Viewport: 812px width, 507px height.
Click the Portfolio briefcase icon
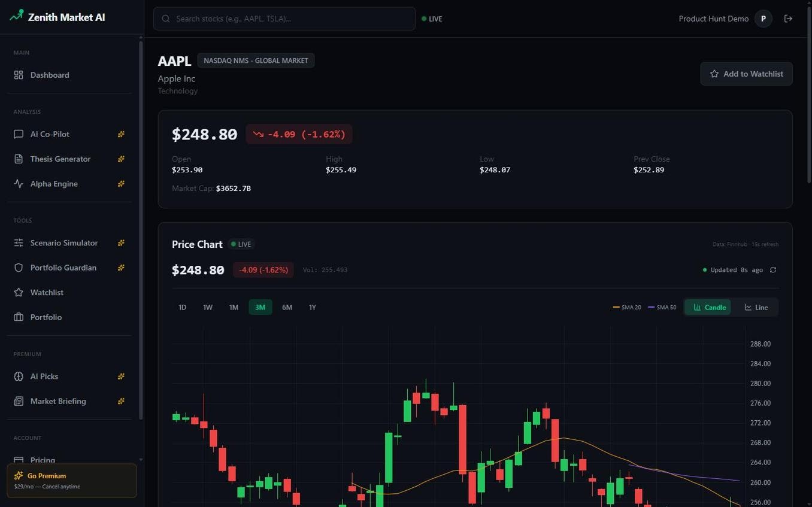click(20, 317)
